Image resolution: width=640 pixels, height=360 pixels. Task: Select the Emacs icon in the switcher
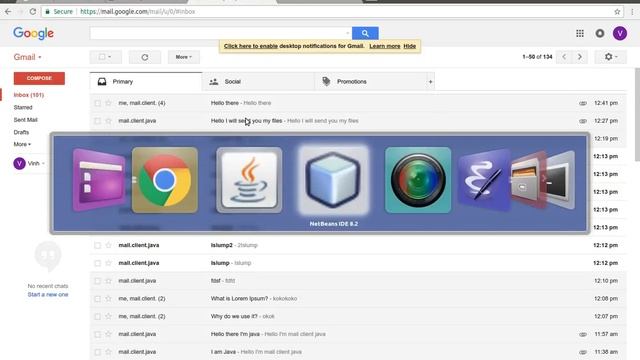coord(484,180)
